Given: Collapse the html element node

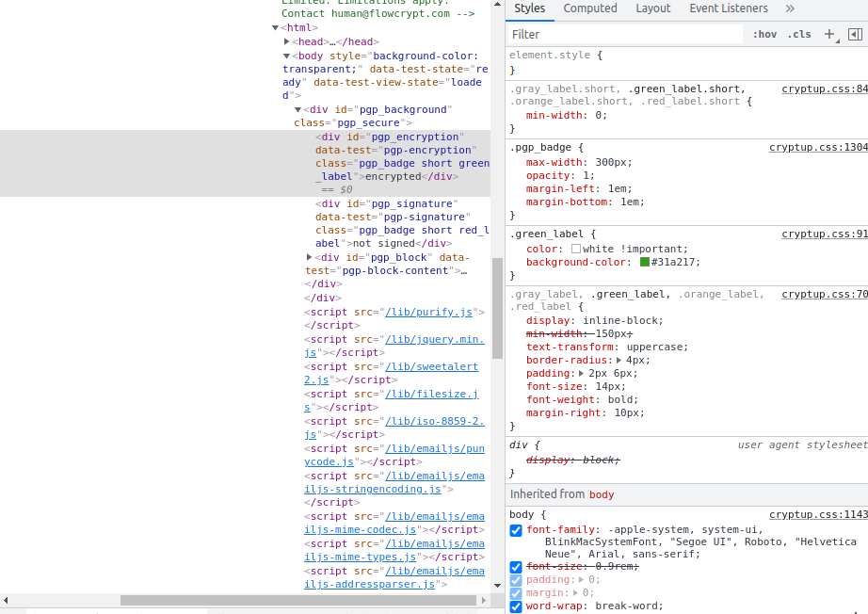Looking at the screenshot, I should click(x=275, y=27).
